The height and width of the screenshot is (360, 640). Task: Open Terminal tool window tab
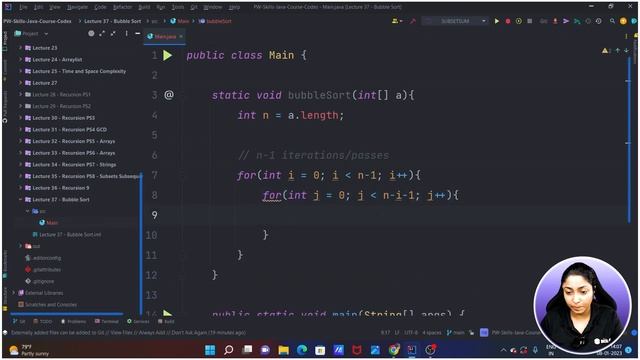107,321
